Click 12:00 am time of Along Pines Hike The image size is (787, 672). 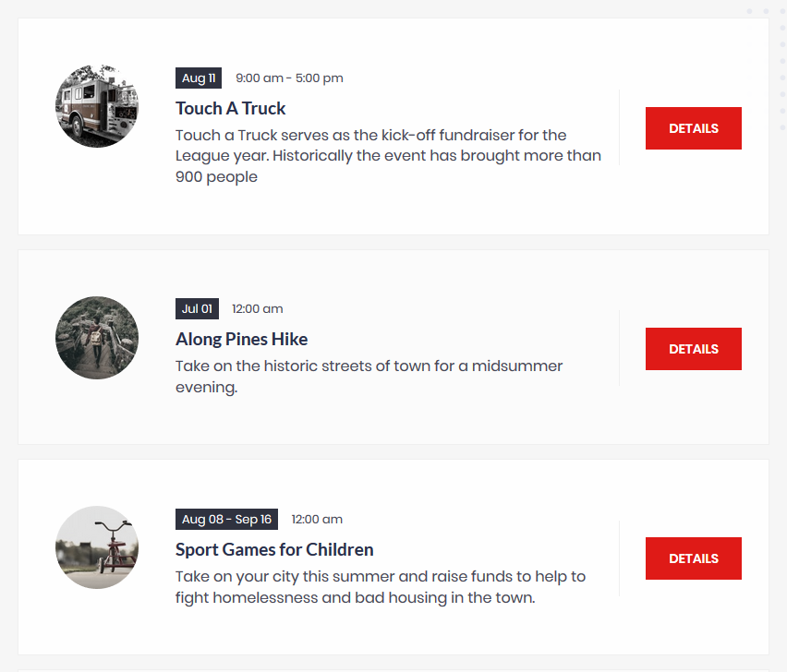point(258,309)
